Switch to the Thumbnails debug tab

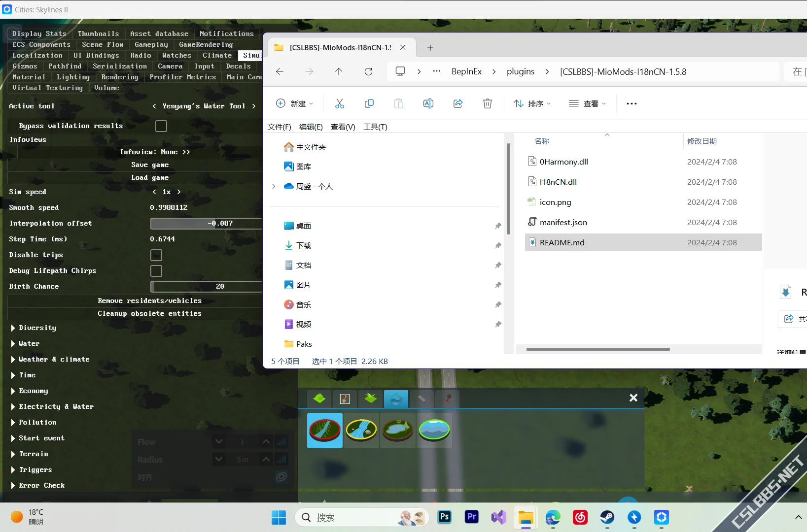98,33
